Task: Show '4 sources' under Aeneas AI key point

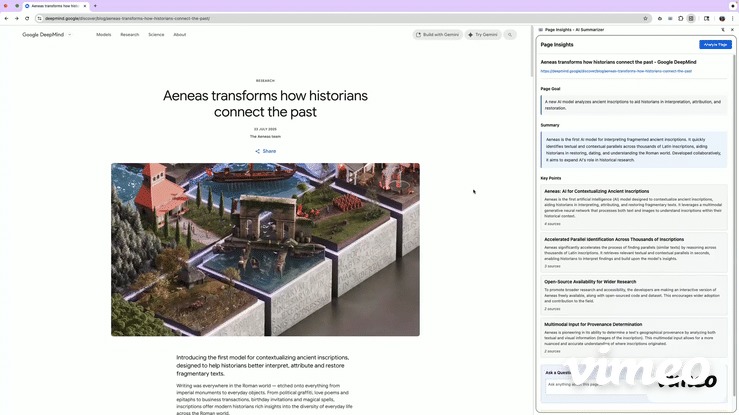Action: click(552, 224)
